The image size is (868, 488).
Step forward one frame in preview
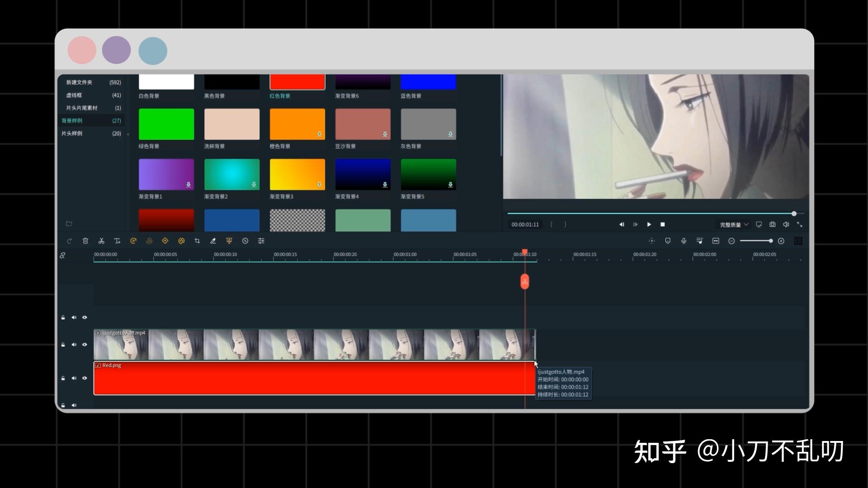click(x=635, y=225)
